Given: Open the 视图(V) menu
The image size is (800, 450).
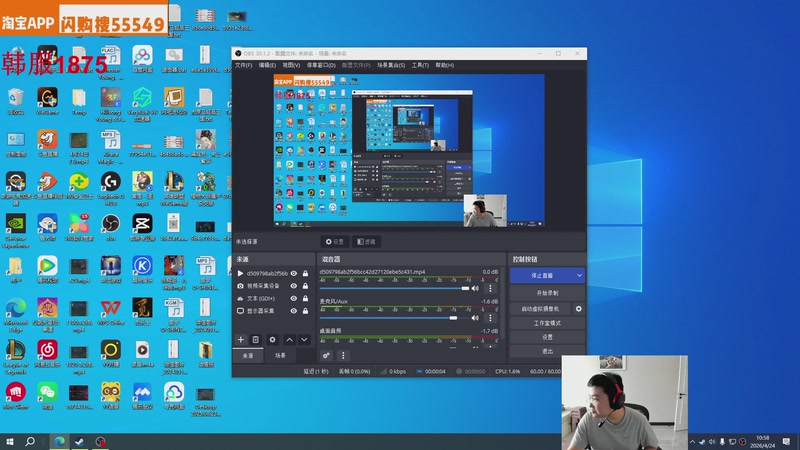Looking at the screenshot, I should 291,65.
